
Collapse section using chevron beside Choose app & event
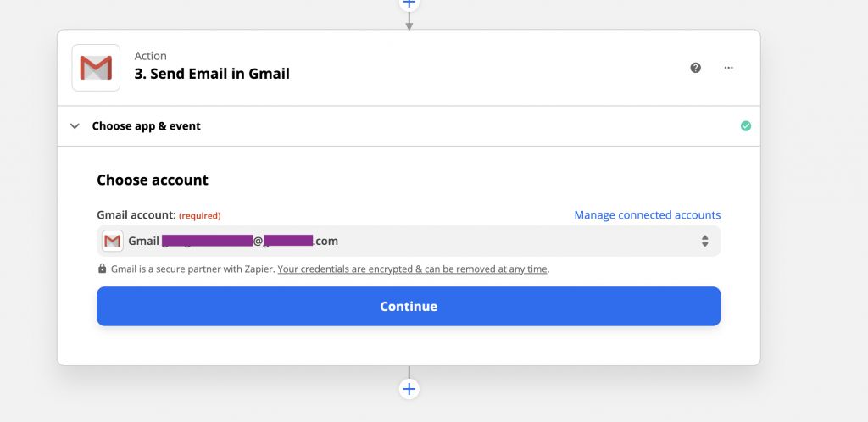[x=75, y=126]
